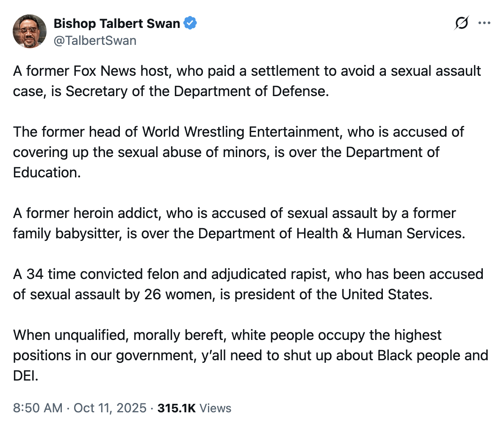The image size is (504, 425).
Task: Click the 8:50 AM post time
Action: pyautogui.click(x=39, y=408)
